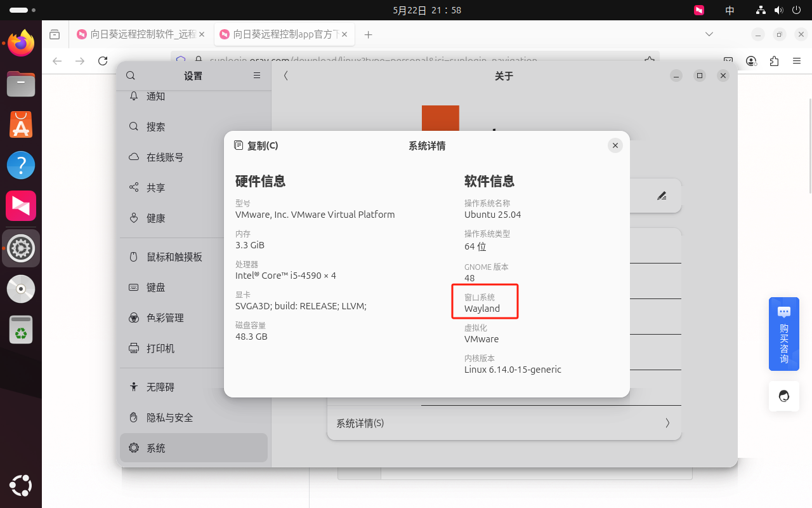Viewport: 812px width, 508px height.
Task: Close the 系统详情 dialog
Action: coord(615,145)
